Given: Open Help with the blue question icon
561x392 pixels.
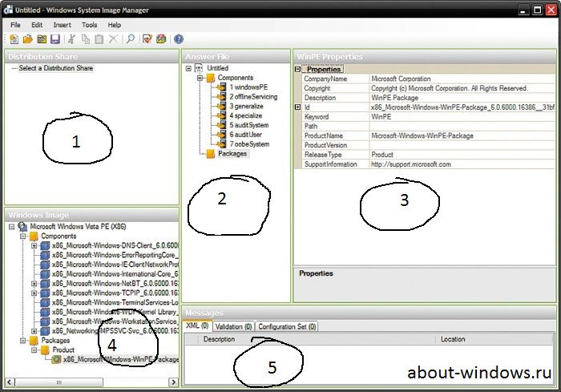Looking at the screenshot, I should tap(178, 39).
